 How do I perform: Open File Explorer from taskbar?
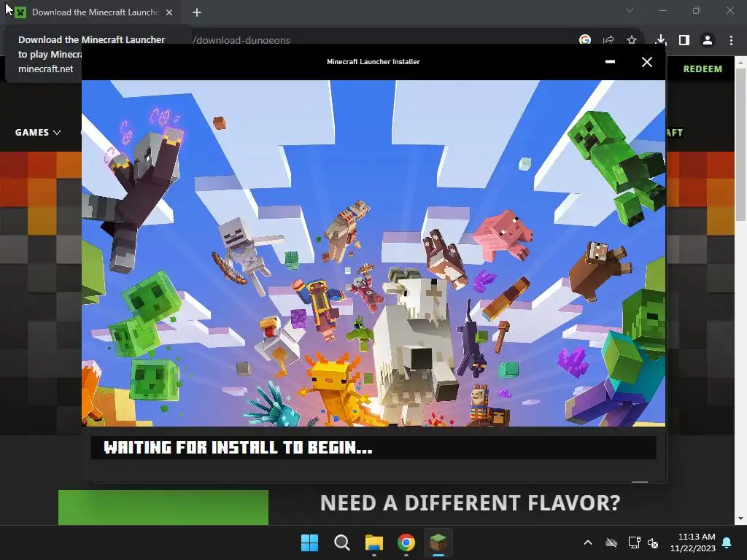pos(374,542)
